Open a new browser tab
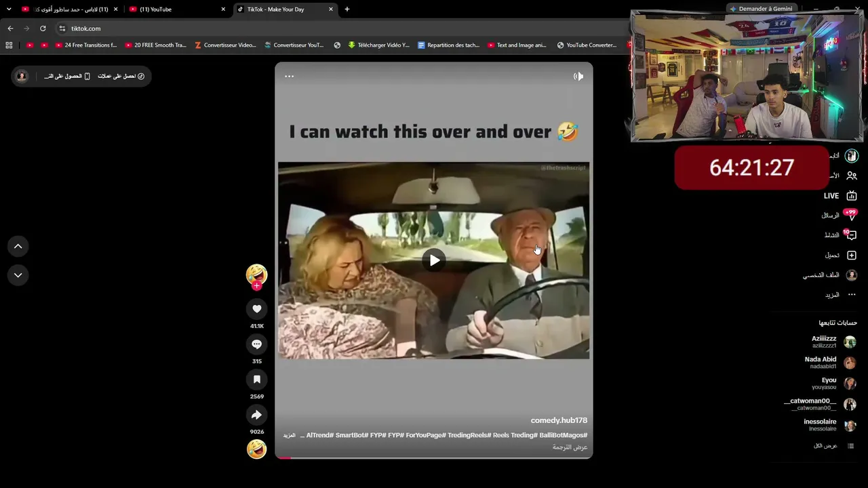 347,9
